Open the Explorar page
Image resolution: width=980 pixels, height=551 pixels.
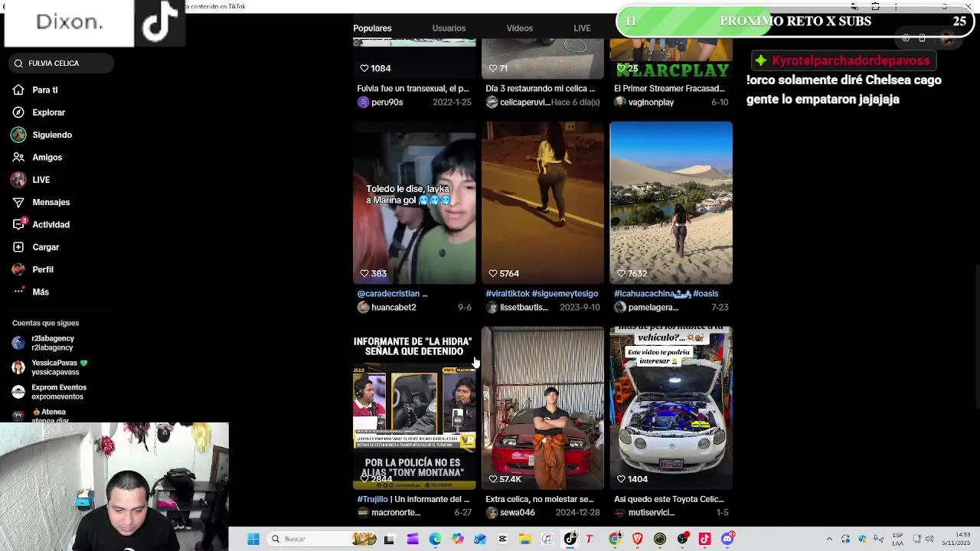tap(38, 112)
